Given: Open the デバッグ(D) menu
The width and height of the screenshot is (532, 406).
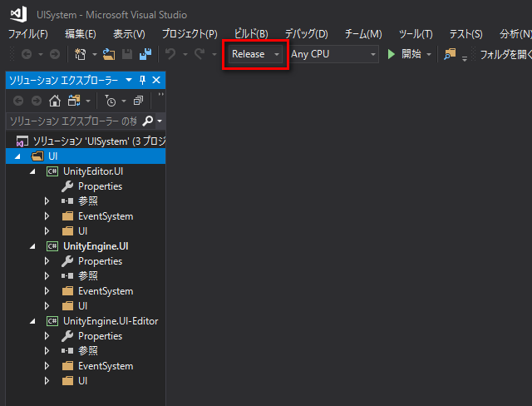Looking at the screenshot, I should (307, 34).
